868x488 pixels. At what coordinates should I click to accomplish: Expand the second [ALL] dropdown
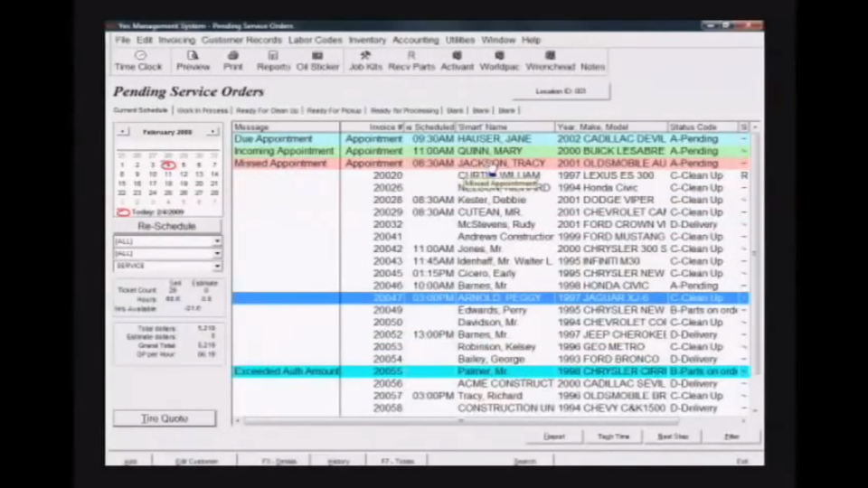coord(217,253)
